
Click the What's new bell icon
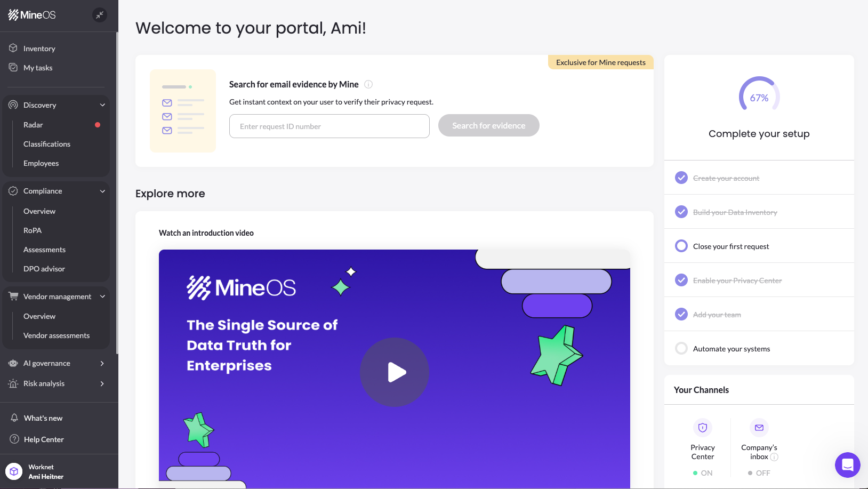(x=14, y=418)
